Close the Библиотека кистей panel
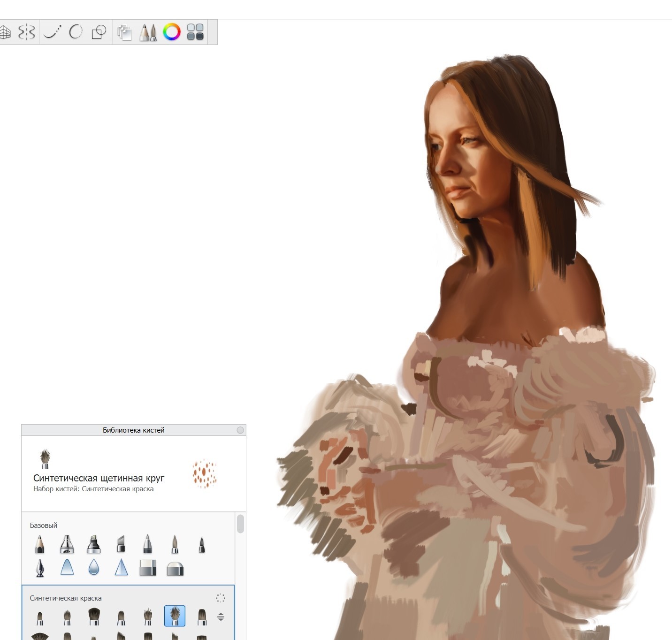672x640 pixels. pos(240,430)
